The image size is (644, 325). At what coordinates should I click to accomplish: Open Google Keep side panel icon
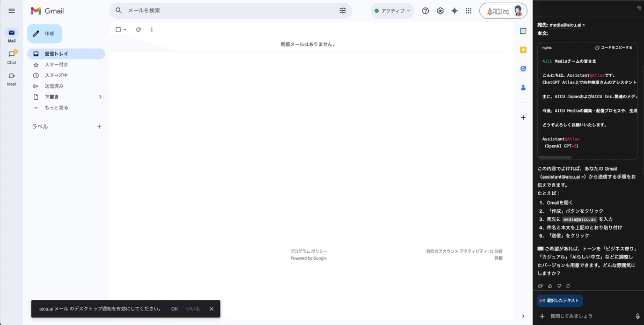pos(523,50)
